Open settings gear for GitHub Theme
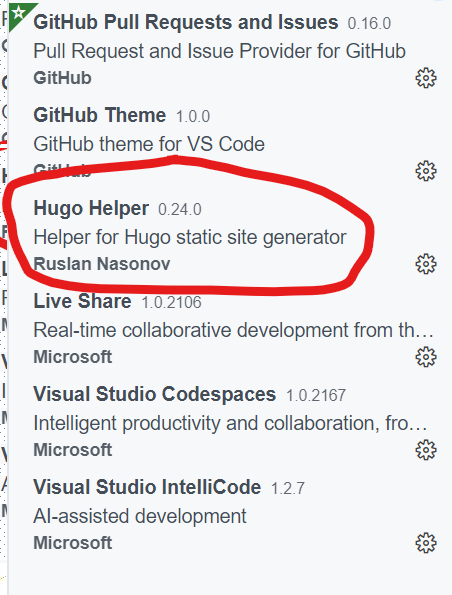This screenshot has height=595, width=452. pyautogui.click(x=426, y=171)
